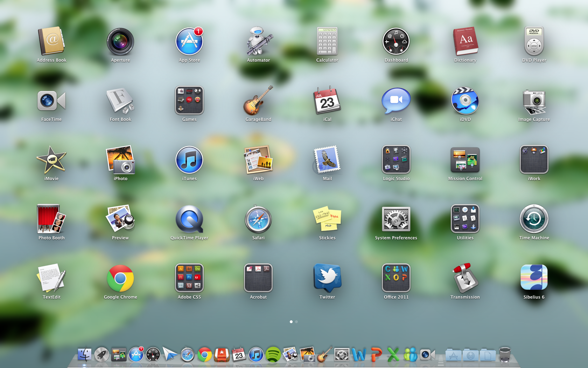Image resolution: width=588 pixels, height=368 pixels.
Task: Launch the Aperture app
Action: [120, 41]
